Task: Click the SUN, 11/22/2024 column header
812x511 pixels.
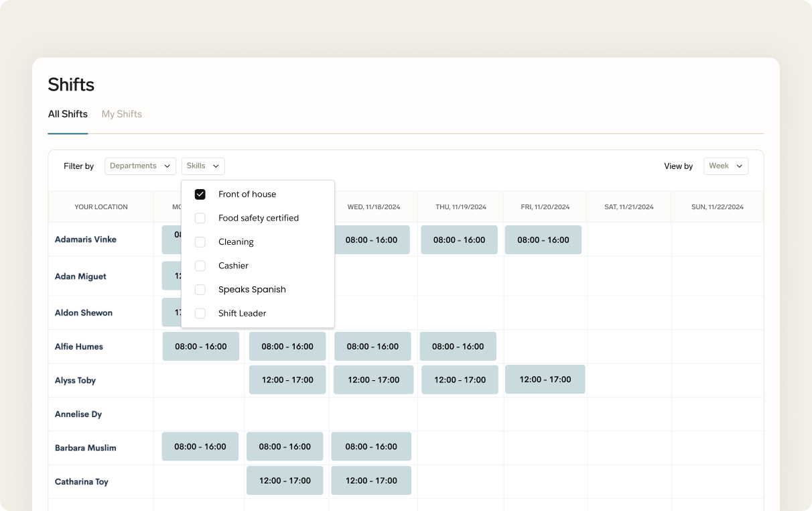Action: pos(718,207)
